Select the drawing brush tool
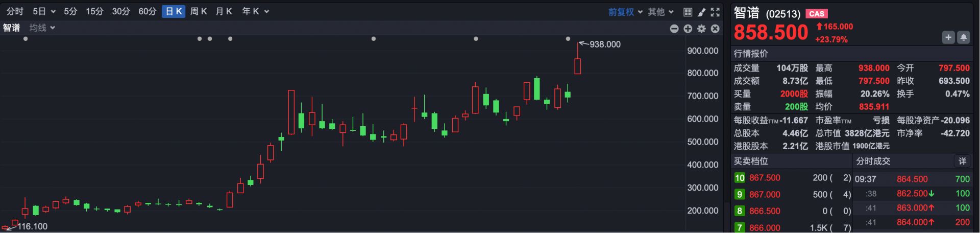 click(702, 12)
